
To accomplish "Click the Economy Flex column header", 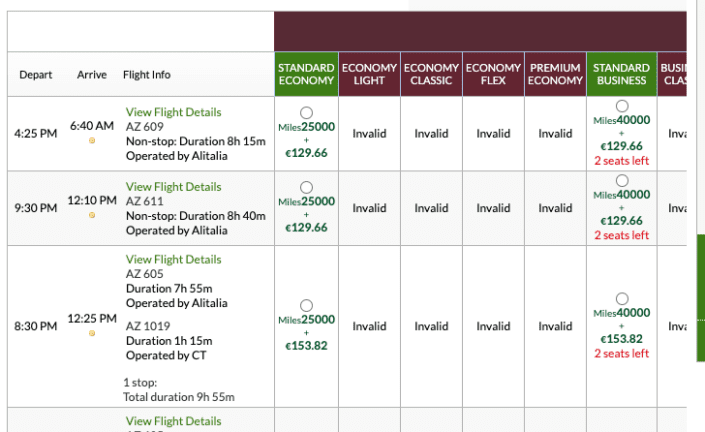I will pyautogui.click(x=493, y=74).
